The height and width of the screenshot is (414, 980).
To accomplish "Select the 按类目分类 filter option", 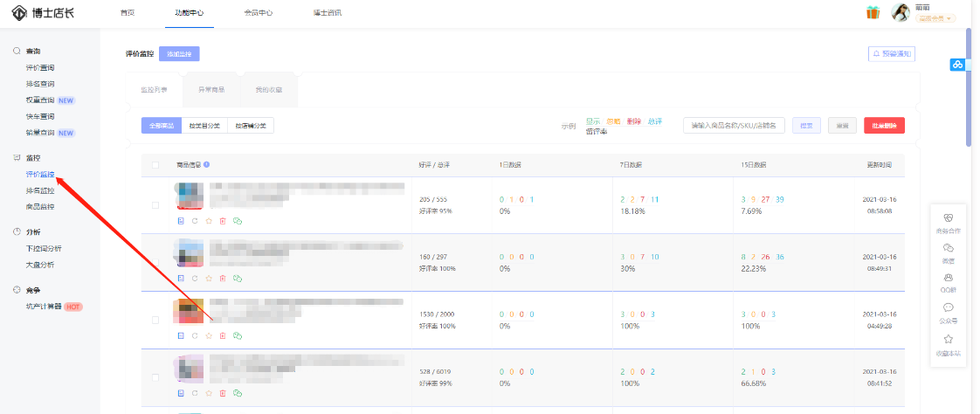I will click(205, 126).
